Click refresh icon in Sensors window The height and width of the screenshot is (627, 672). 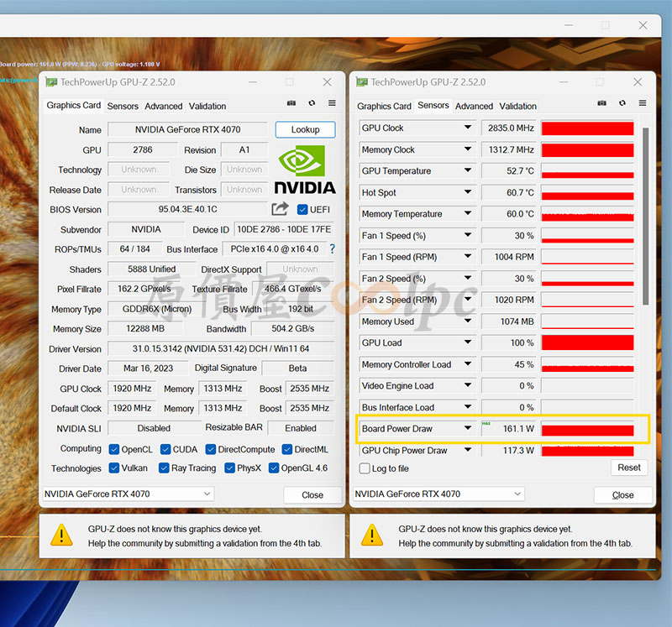[622, 103]
